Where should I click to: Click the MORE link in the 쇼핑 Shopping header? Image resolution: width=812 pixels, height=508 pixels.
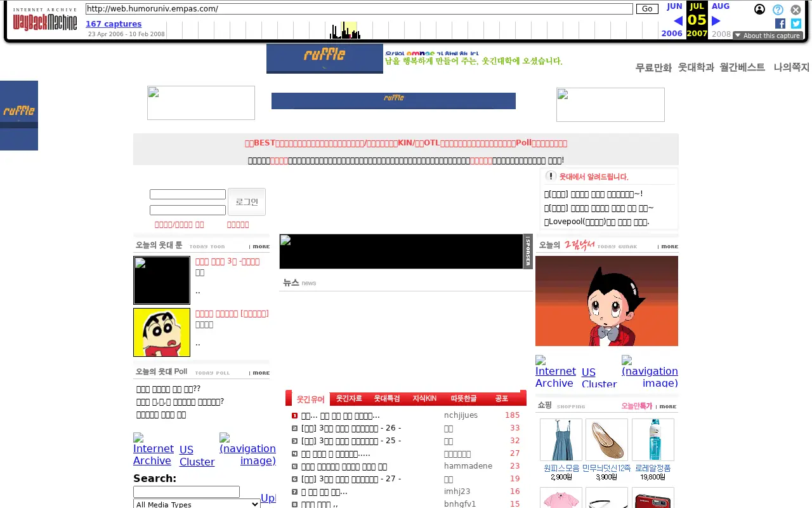[x=668, y=406]
